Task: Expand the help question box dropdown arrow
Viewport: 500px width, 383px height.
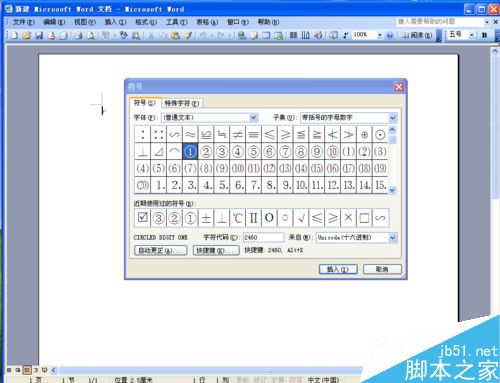Action: point(487,22)
